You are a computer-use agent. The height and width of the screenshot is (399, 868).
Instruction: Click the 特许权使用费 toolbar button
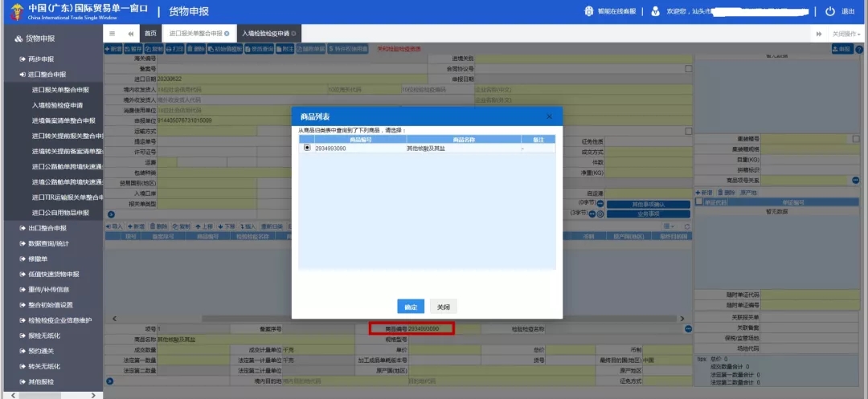348,49
